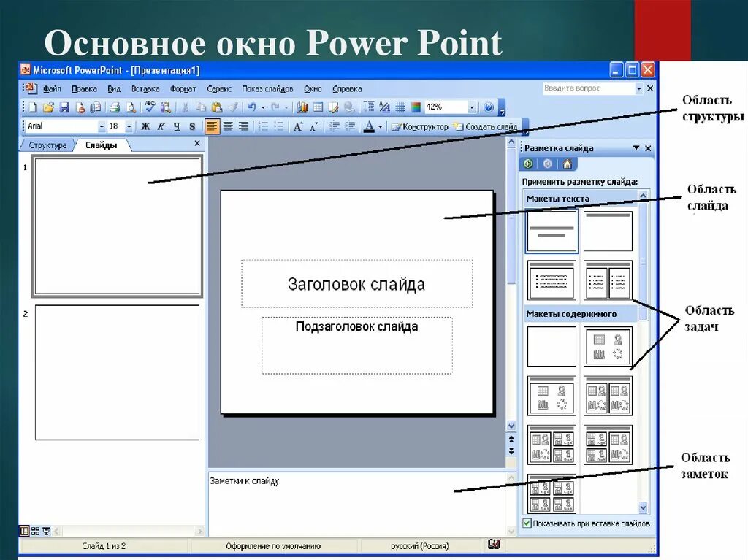The height and width of the screenshot is (560, 748).
Task: Open the 'Разметка слайда' task pane menu arrow
Action: (x=636, y=148)
